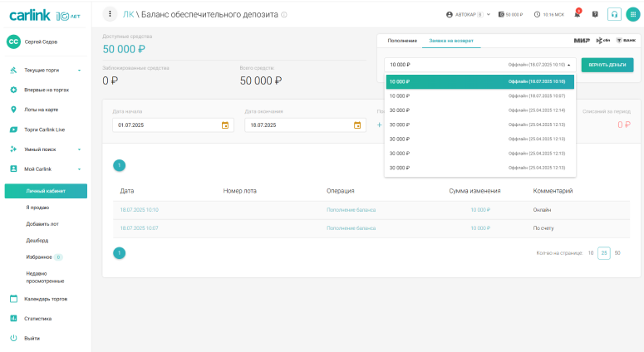644x352 pixels.
Task: Select the Заявка на возврат tab
Action: (x=449, y=40)
